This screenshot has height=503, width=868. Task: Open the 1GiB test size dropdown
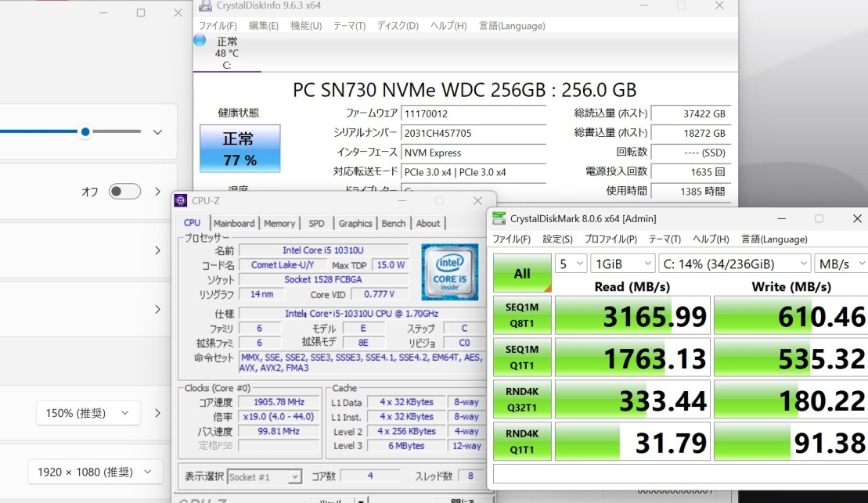(622, 264)
